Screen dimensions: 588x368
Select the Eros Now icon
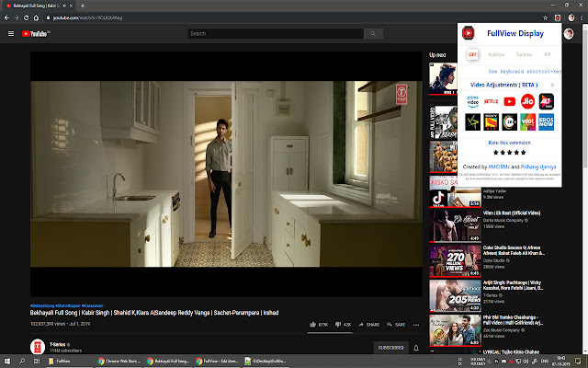pos(546,122)
